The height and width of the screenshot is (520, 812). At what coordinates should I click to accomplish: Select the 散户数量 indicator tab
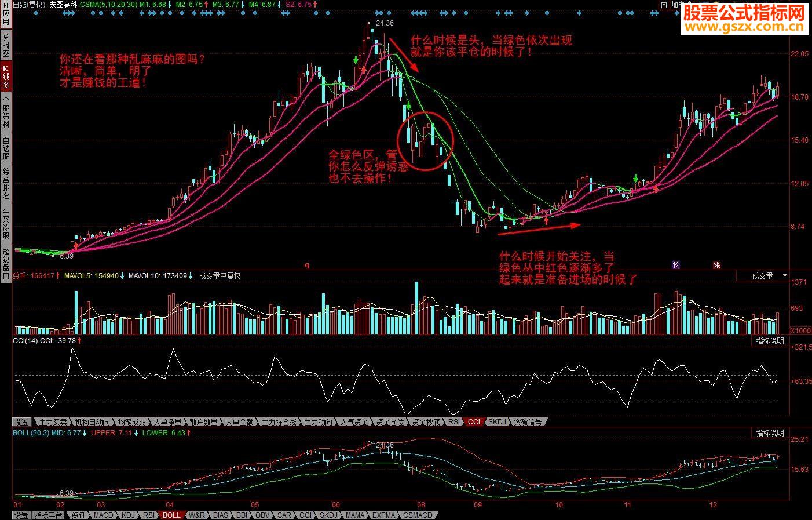[x=203, y=422]
